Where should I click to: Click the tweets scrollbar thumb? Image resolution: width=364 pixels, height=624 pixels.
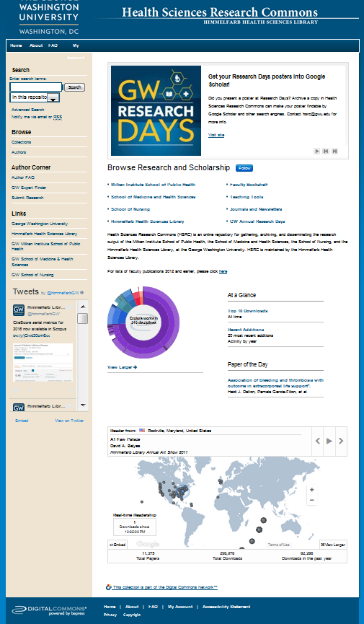(x=83, y=318)
